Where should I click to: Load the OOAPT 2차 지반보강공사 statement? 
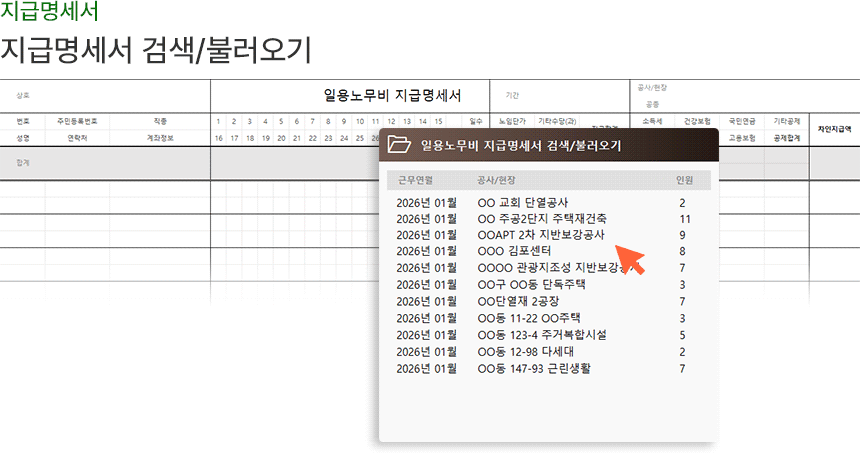click(x=541, y=235)
